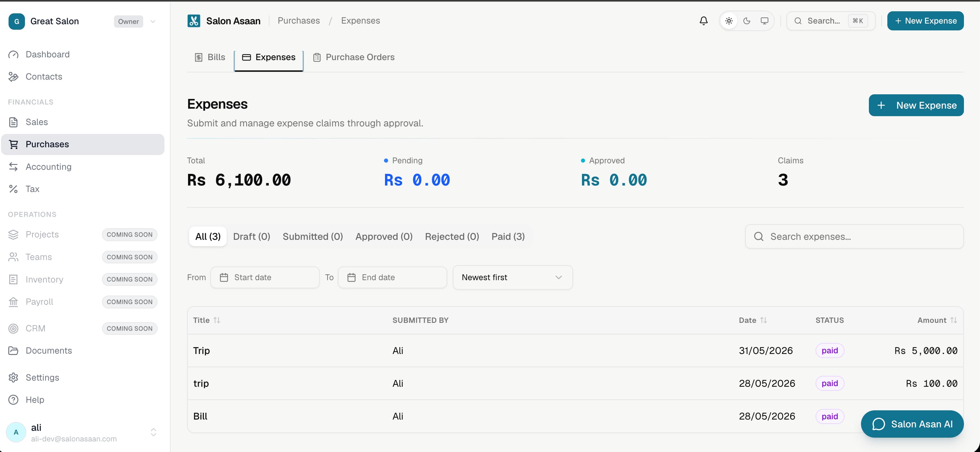Switch to the Purchase Orders tab
This screenshot has width=980, height=452.
coord(354,57)
